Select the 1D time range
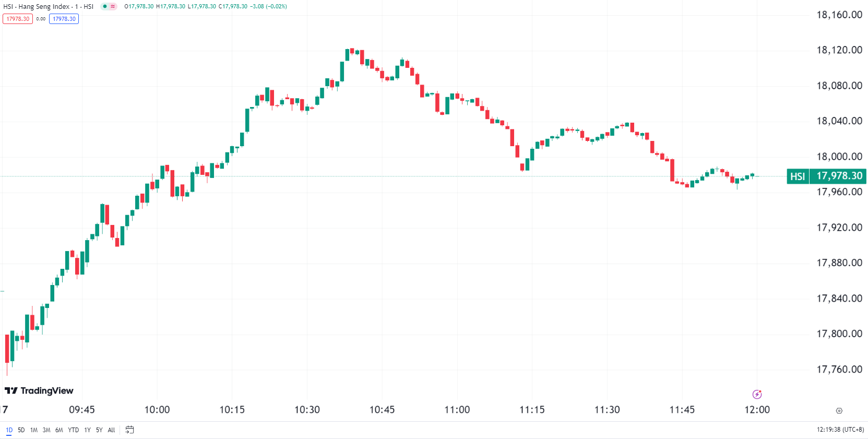This screenshot has height=439, width=868. [9, 430]
